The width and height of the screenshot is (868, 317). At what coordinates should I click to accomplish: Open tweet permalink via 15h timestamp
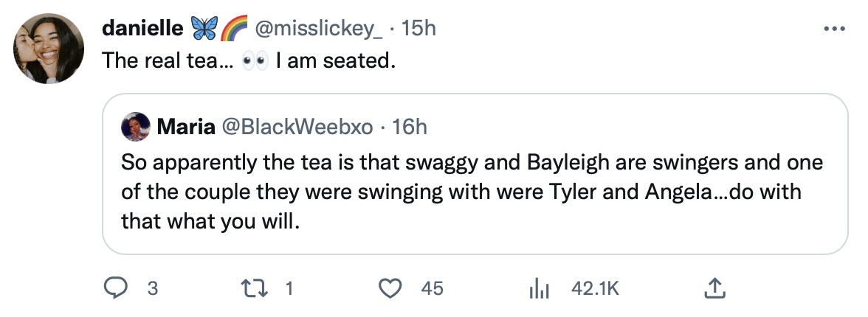pos(421,28)
